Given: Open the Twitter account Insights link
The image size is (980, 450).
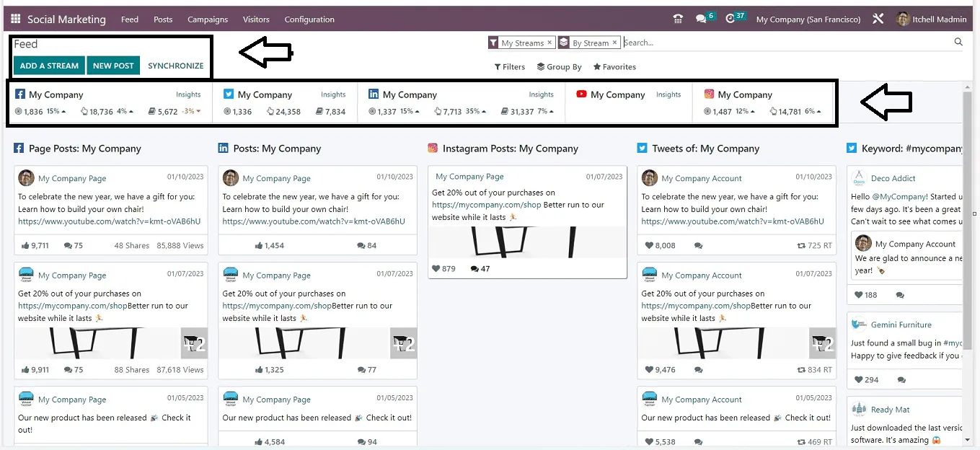Looking at the screenshot, I should tap(333, 94).
